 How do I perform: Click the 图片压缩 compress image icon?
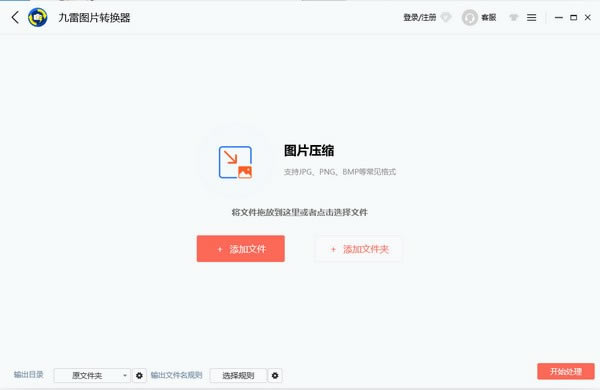(x=235, y=162)
